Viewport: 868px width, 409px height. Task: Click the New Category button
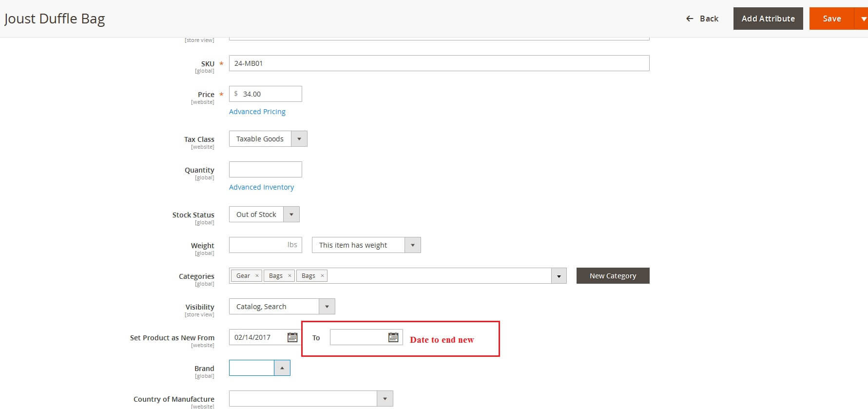[613, 275]
